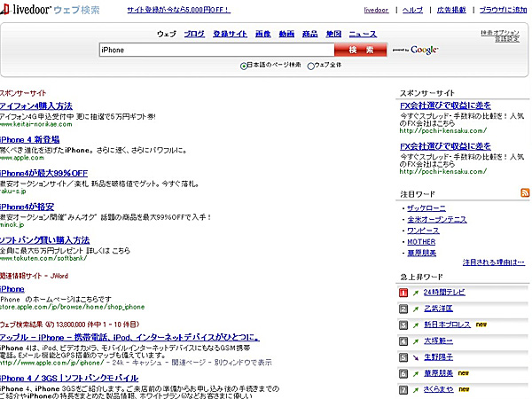
Task: Open the RSS feed icon beside 注目ワード
Action: click(x=525, y=192)
